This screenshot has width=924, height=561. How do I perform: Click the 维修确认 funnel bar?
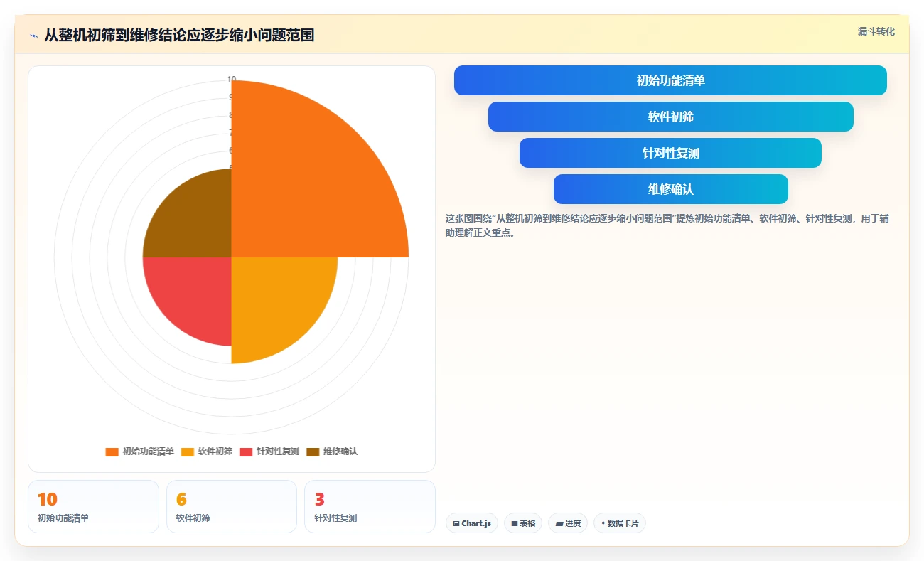(670, 189)
